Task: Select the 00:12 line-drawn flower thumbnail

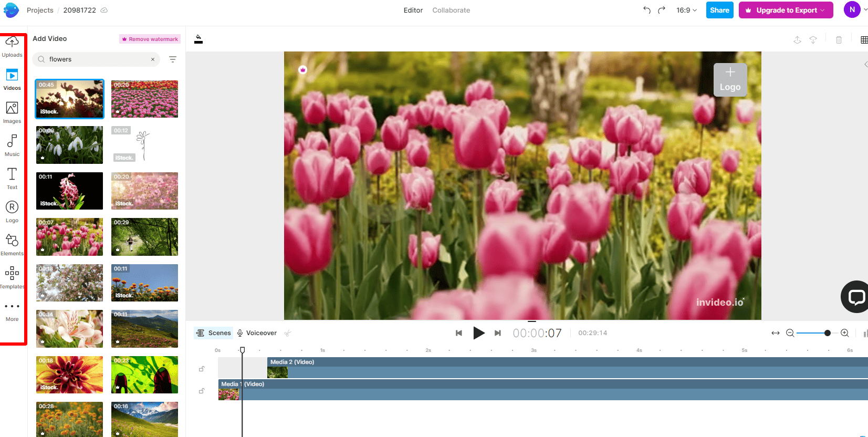Action: (144, 145)
